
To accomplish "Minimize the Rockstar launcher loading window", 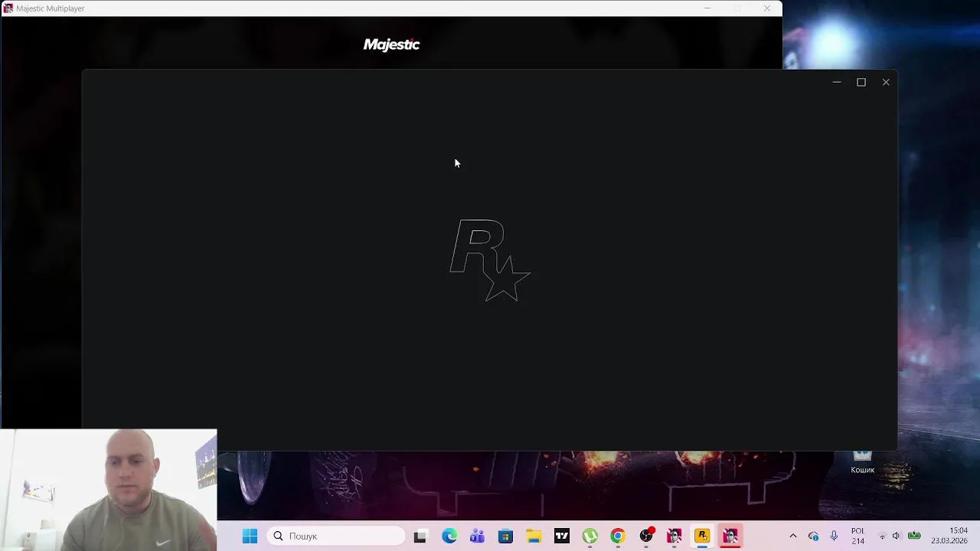I will click(837, 82).
